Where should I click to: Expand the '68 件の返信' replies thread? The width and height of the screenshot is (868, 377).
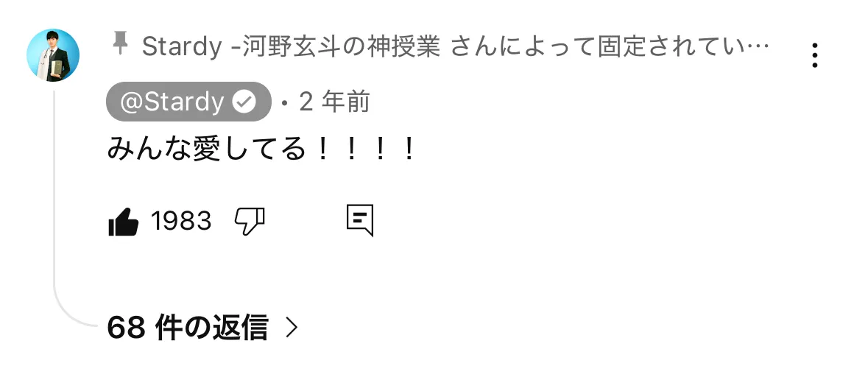coord(202,327)
